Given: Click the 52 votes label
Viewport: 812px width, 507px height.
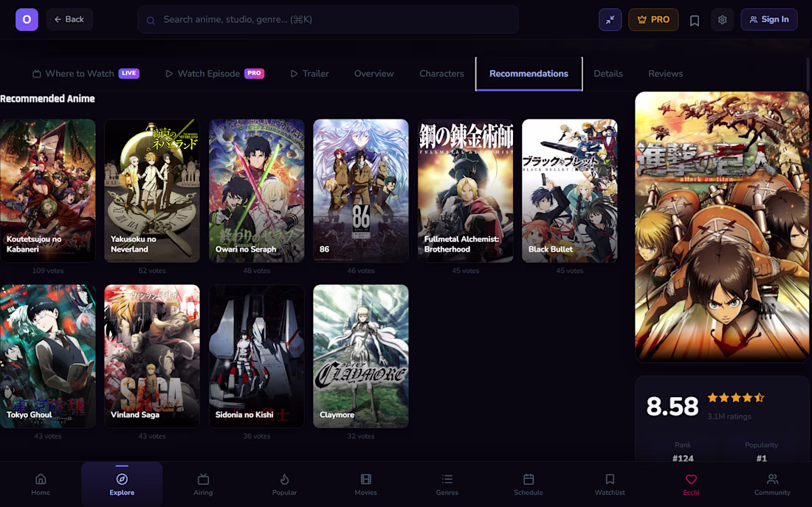Looking at the screenshot, I should point(152,270).
